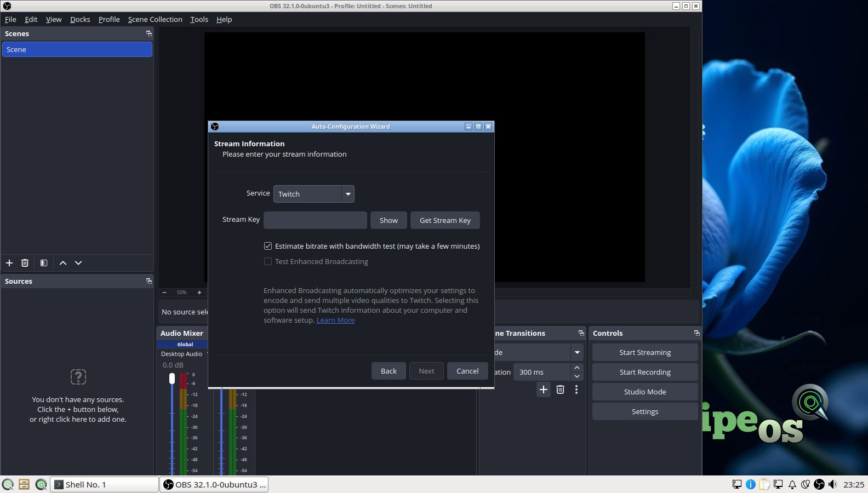The image size is (868, 493).
Task: Open first network monitor tray icon
Action: (x=737, y=484)
